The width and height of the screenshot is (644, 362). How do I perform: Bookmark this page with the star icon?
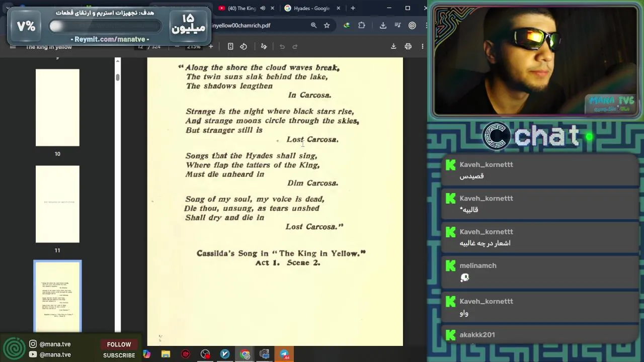327,25
